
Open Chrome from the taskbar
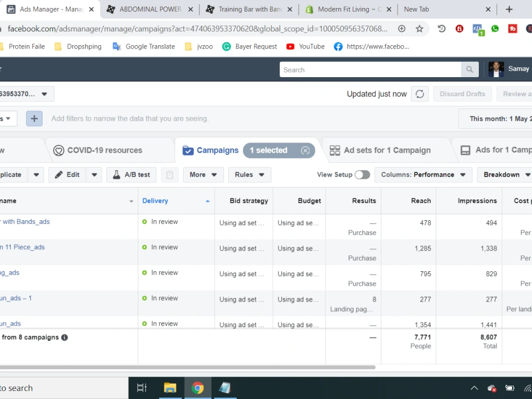click(x=197, y=387)
